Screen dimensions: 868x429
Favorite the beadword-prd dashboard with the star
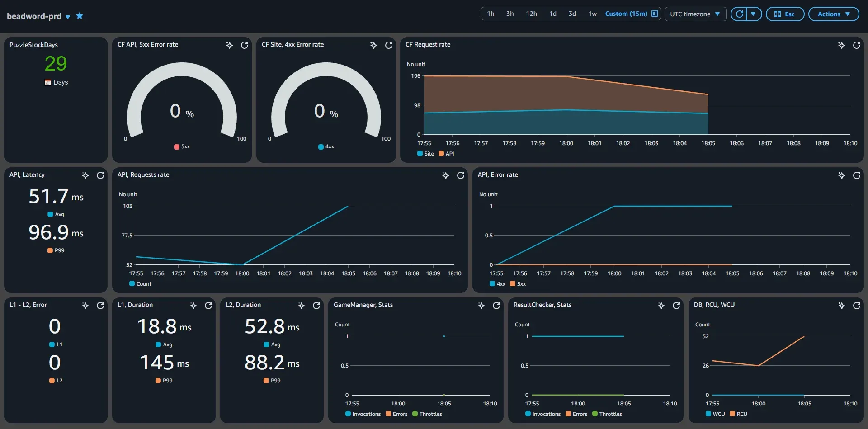point(80,16)
